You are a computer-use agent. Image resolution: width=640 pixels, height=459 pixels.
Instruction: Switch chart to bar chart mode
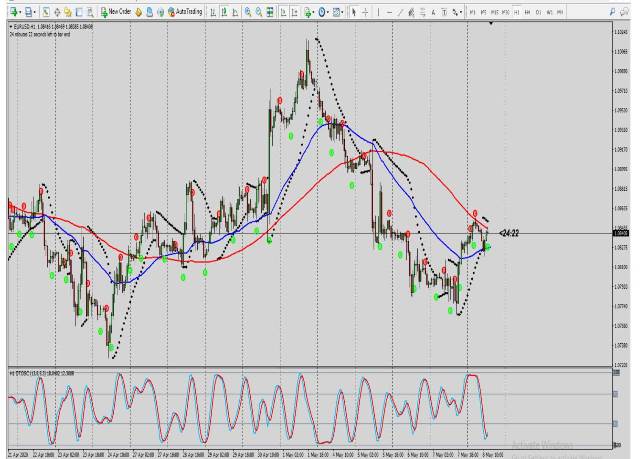(x=211, y=11)
